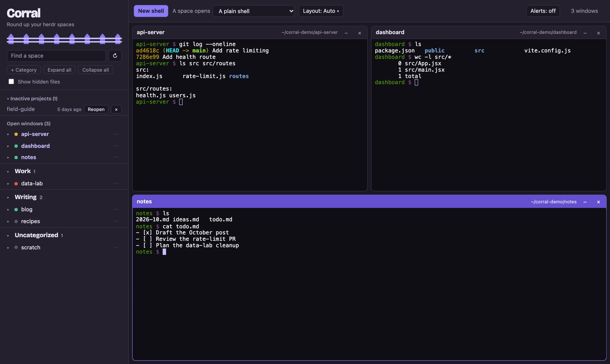610x364 pixels.
Task: Close the api-server terminal pane
Action: click(x=360, y=33)
